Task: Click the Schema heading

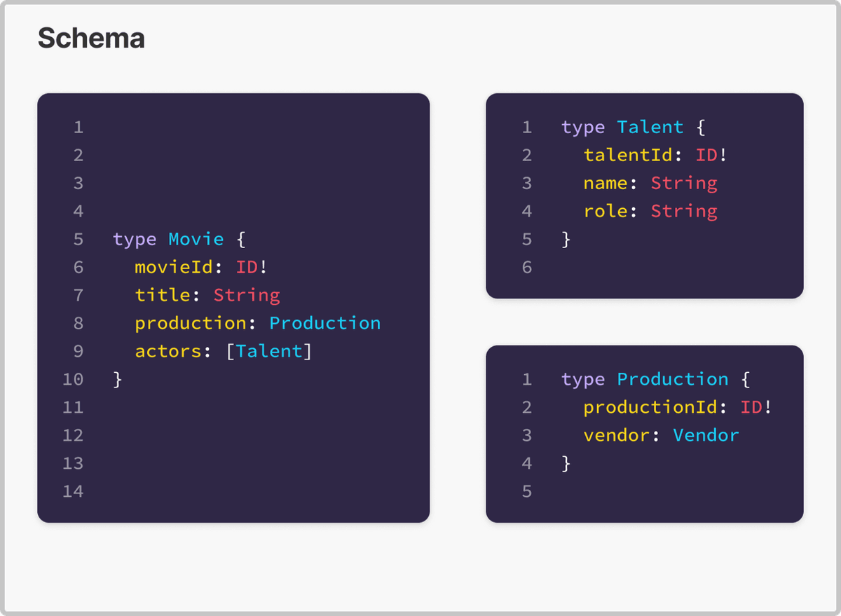Action: (91, 38)
